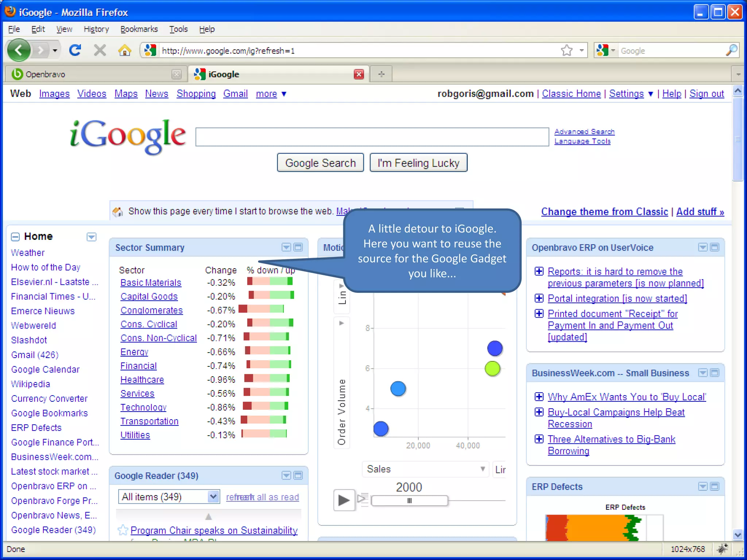Open the search engine selector icon

tap(605, 50)
